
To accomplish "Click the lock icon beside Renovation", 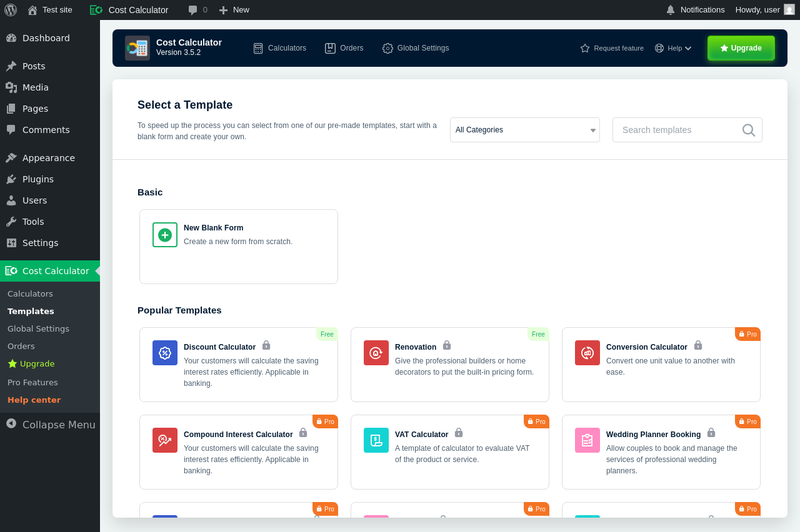I will tap(447, 345).
